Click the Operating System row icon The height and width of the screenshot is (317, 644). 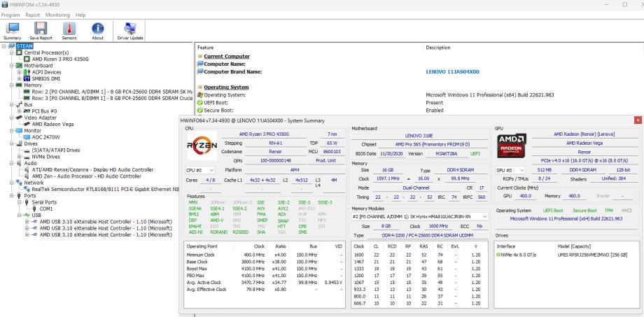[200, 95]
